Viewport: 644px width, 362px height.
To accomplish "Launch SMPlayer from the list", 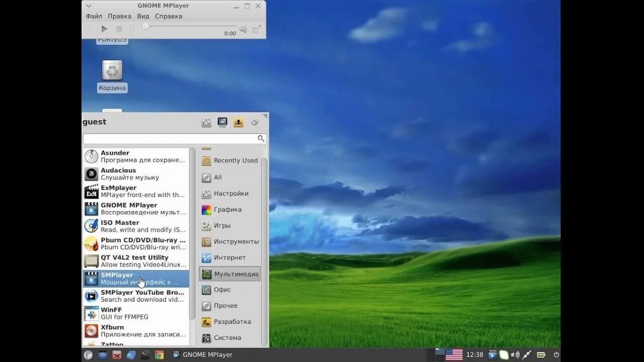I will coord(136,279).
